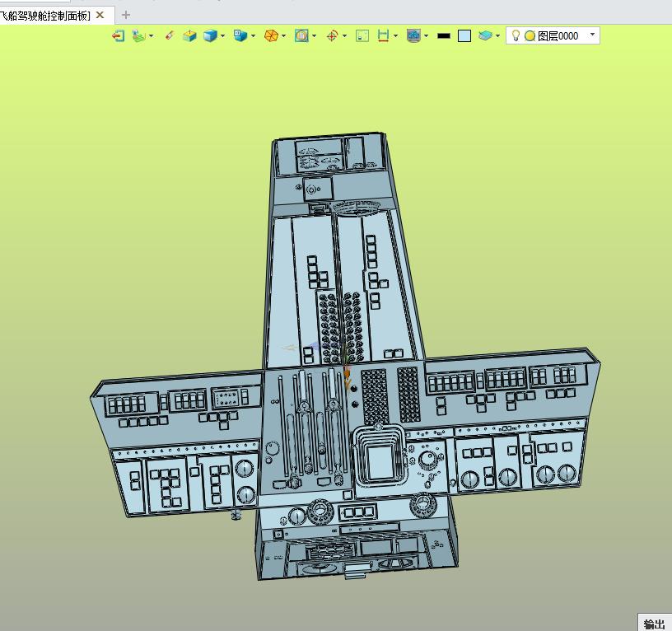Close the 飞船驾驶舱控制面板 tab
This screenshot has width=672, height=631.
(x=100, y=15)
